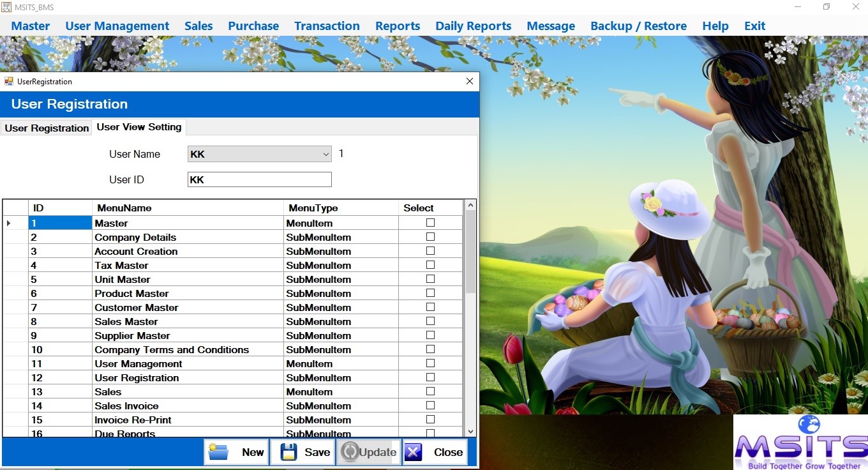Open the Reports menu
The width and height of the screenshot is (868, 470).
(397, 26)
